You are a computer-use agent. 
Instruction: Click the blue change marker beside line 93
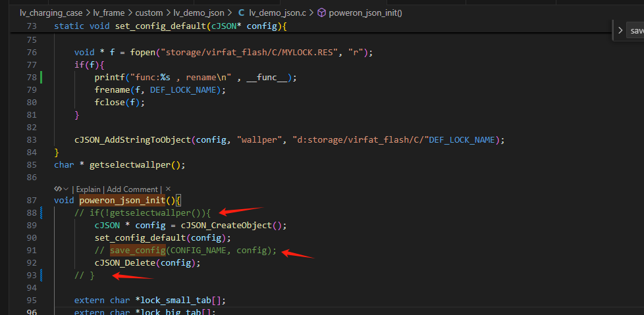click(41, 276)
